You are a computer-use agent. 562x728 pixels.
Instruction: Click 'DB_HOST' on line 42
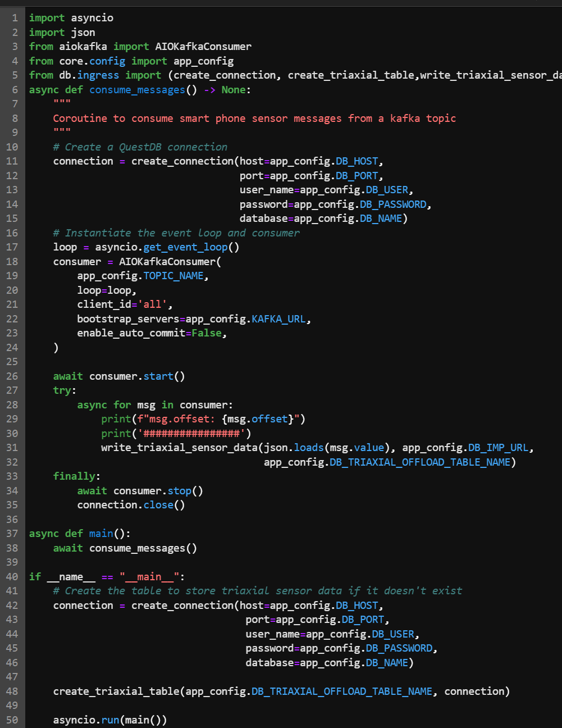coord(357,606)
